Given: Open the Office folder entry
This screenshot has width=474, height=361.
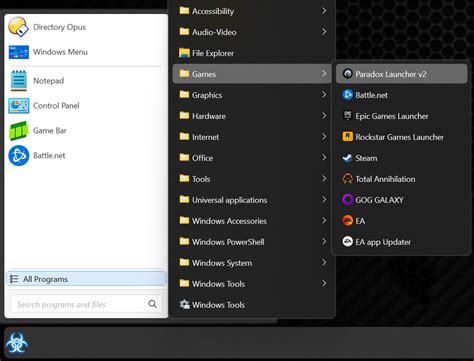Looking at the screenshot, I should click(252, 158).
